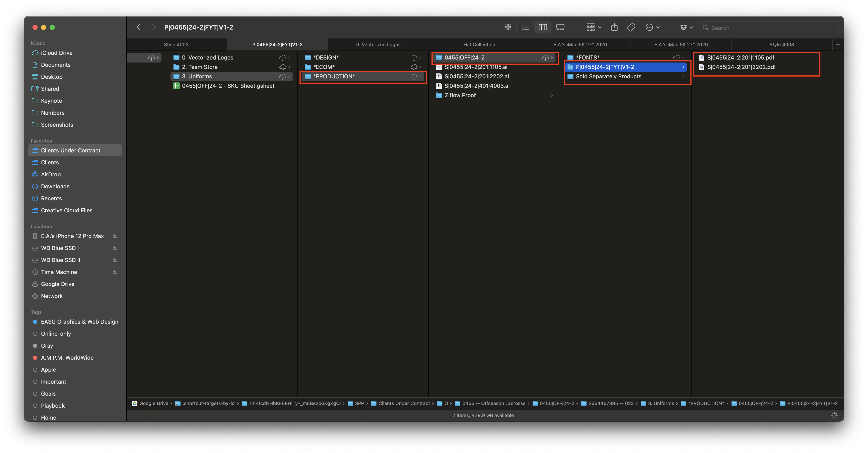Viewport: 868px width, 453px height.
Task: Switch to the Hat Collection tab
Action: 479,45
